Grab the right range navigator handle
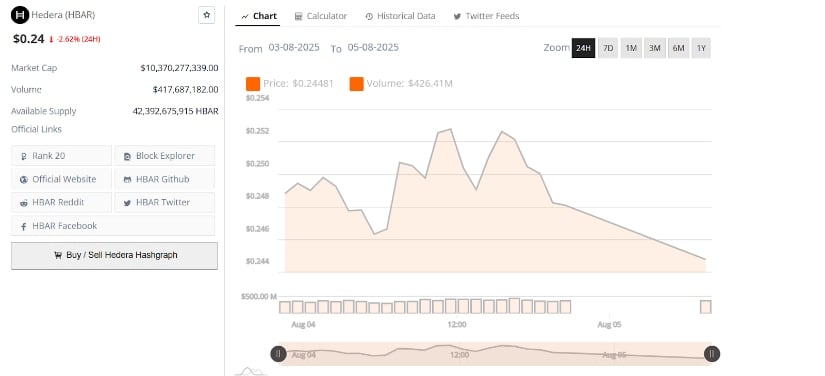The width and height of the screenshot is (825, 376). point(711,354)
